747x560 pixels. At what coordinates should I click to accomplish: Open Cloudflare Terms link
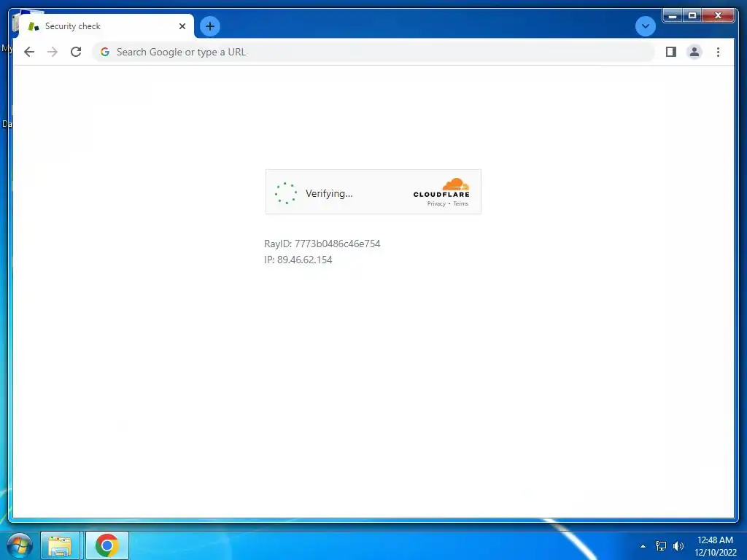point(461,204)
